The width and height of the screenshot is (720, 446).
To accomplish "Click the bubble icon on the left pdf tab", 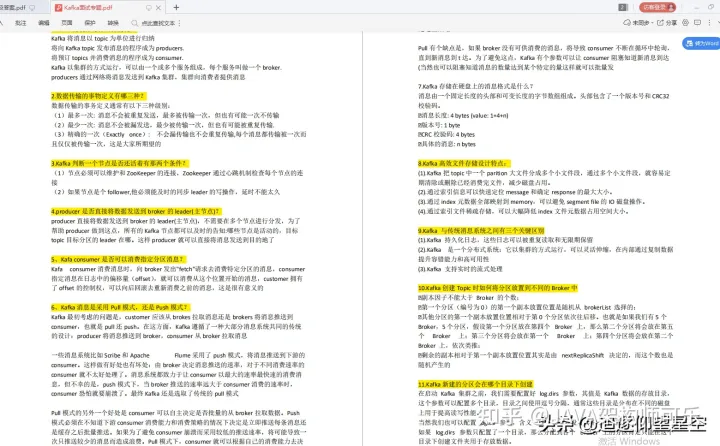I will 32,8.
